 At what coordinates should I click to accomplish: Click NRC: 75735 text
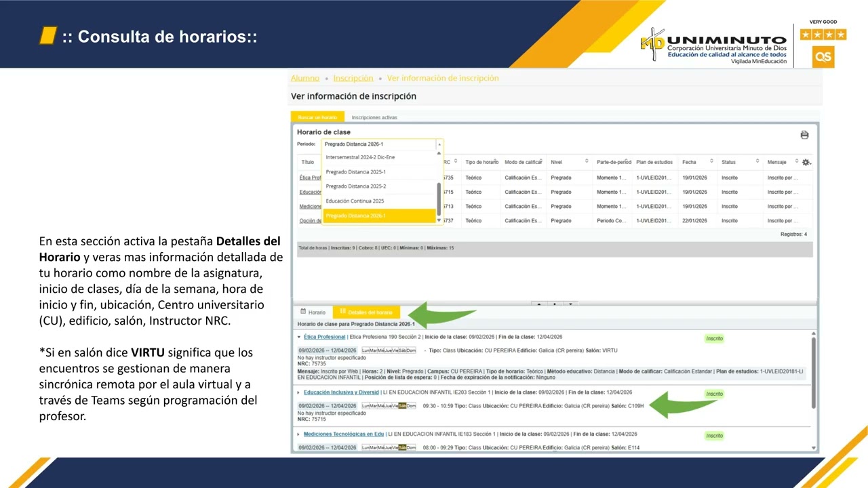point(312,363)
